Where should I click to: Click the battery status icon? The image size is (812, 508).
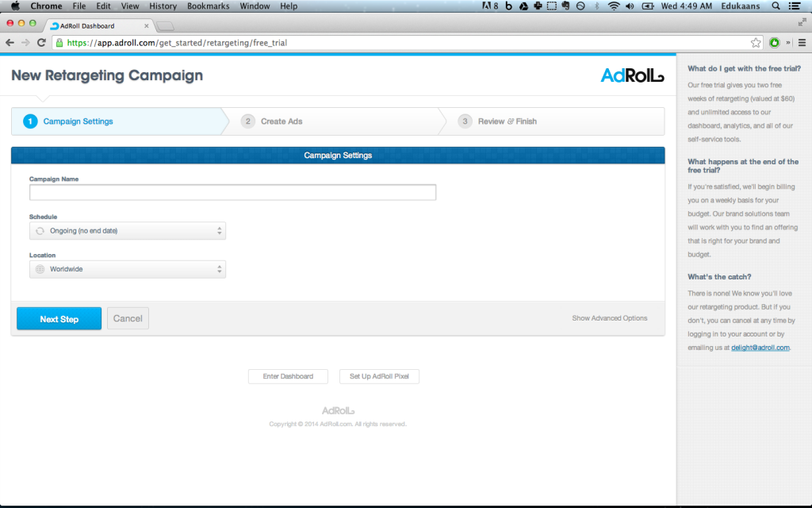click(647, 6)
